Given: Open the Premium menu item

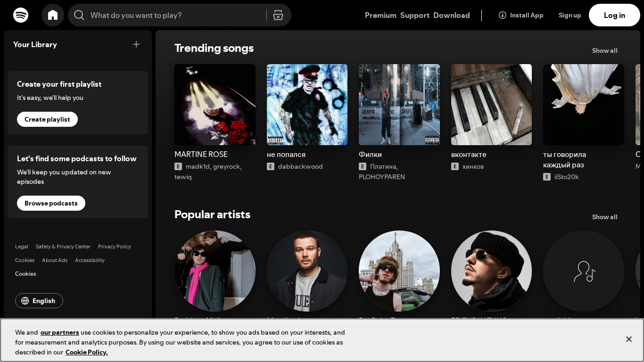Looking at the screenshot, I should 380,15.
